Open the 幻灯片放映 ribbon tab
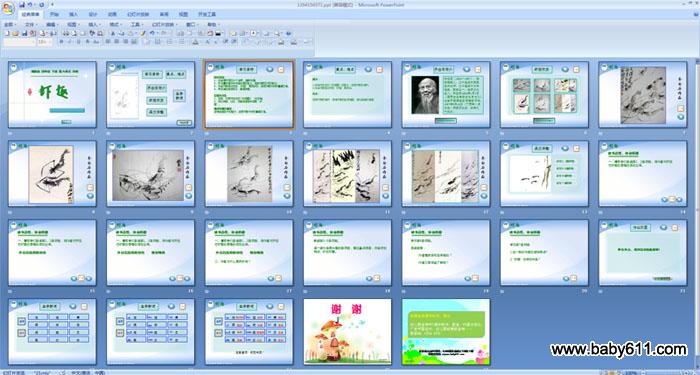Screen dimensions: 700x375 [138, 14]
